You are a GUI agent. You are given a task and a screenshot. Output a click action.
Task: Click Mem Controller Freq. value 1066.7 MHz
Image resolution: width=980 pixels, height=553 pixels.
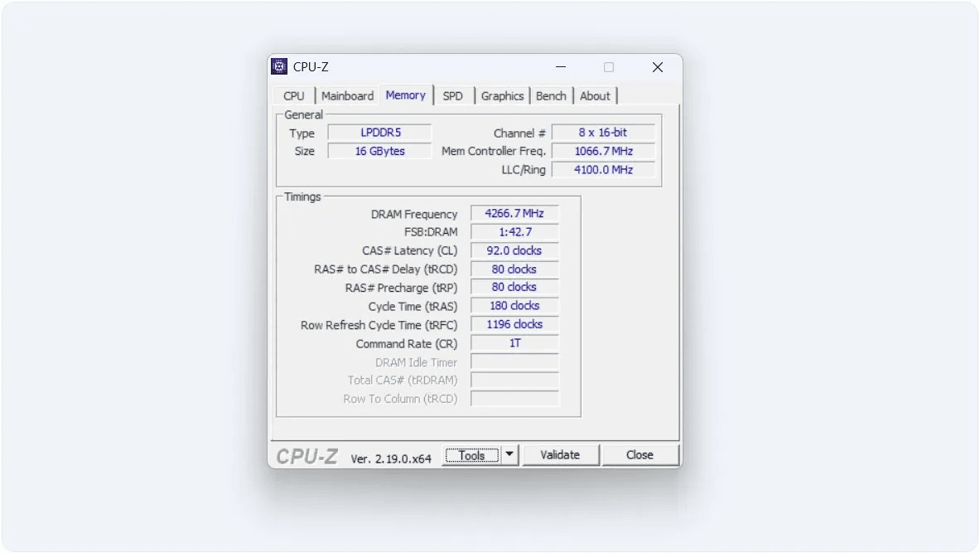pyautogui.click(x=603, y=152)
